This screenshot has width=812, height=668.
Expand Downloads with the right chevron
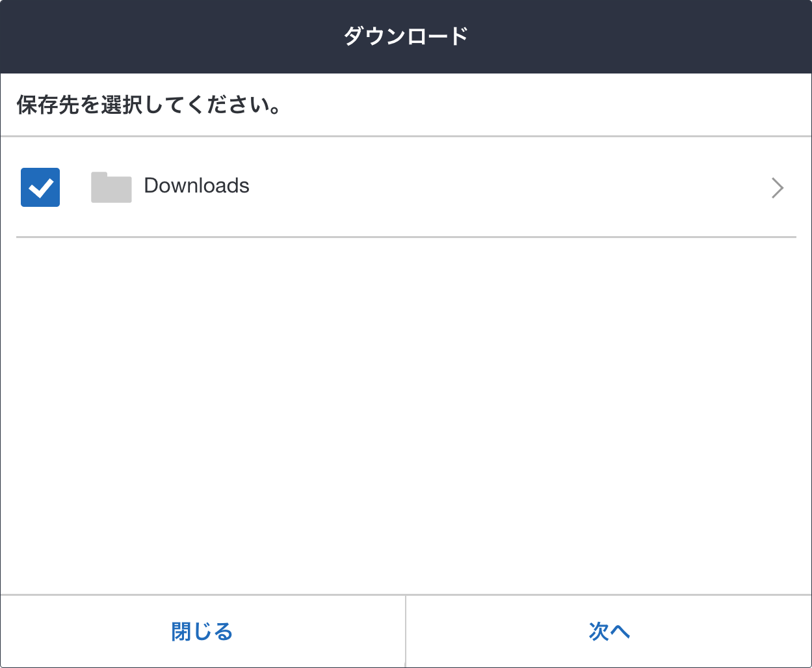[777, 188]
